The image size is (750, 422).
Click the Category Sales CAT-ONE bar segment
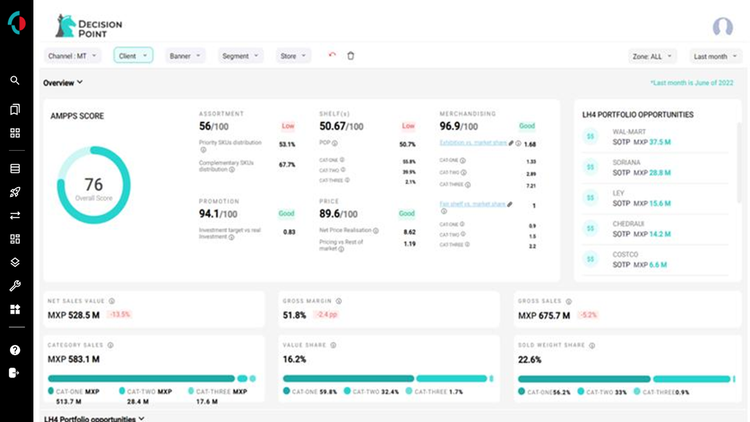pos(141,378)
